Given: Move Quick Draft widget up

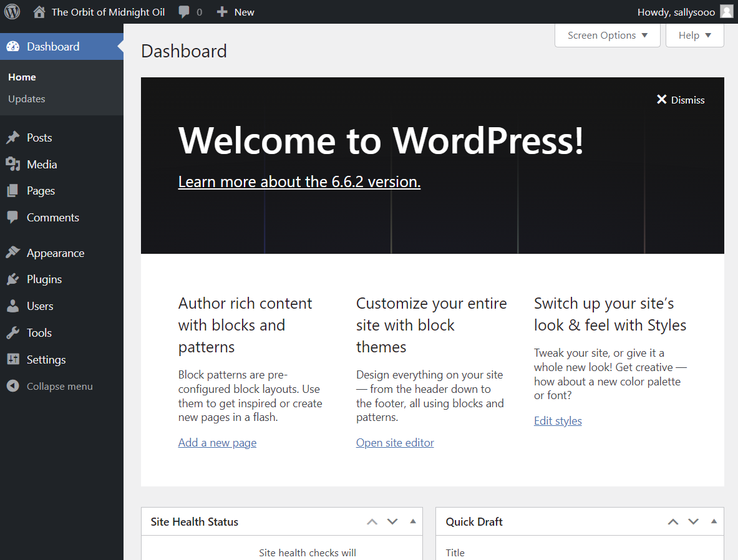Looking at the screenshot, I should coord(673,521).
